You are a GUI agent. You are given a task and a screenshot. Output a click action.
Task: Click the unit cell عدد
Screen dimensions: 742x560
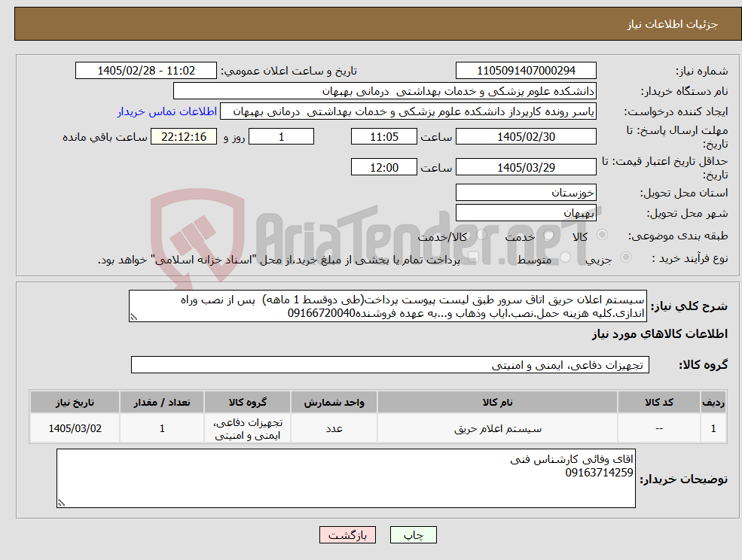(334, 428)
